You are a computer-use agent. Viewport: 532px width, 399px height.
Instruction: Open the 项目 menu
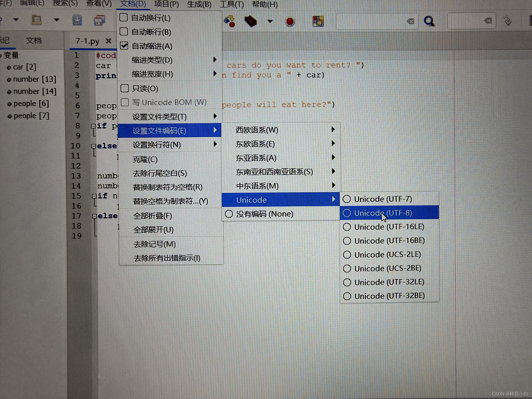point(166,4)
